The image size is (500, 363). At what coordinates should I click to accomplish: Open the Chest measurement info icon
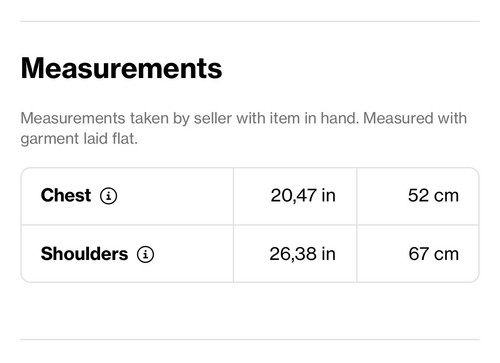109,196
